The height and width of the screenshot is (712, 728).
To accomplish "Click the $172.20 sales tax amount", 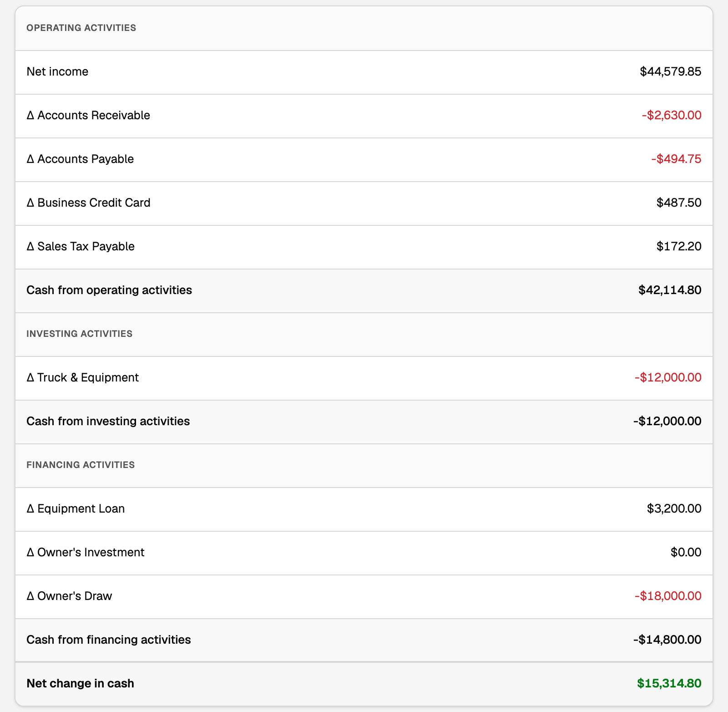I will pos(679,246).
